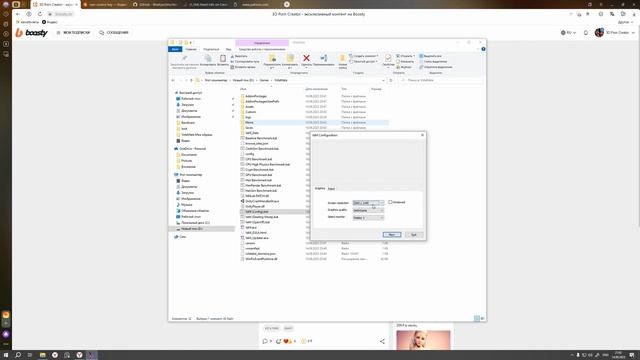The height and width of the screenshot is (360, 640).
Task: Click the Copy to folder icon
Action: [290, 58]
